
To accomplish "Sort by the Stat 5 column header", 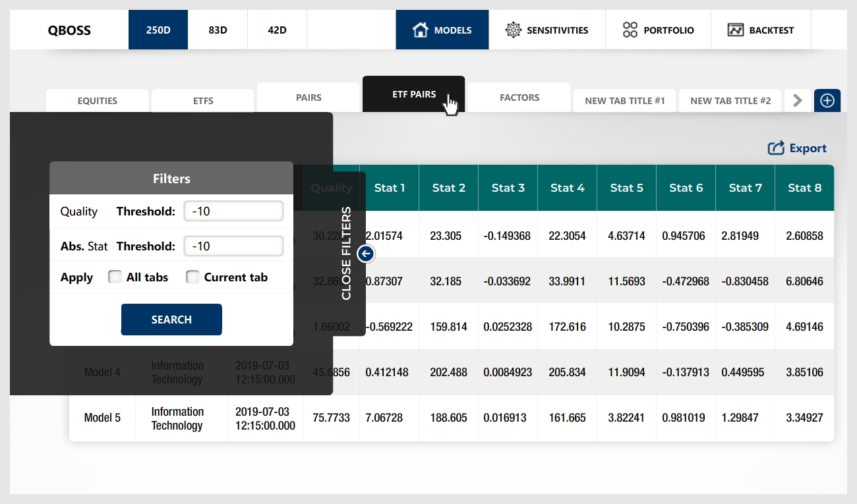I will coord(626,188).
